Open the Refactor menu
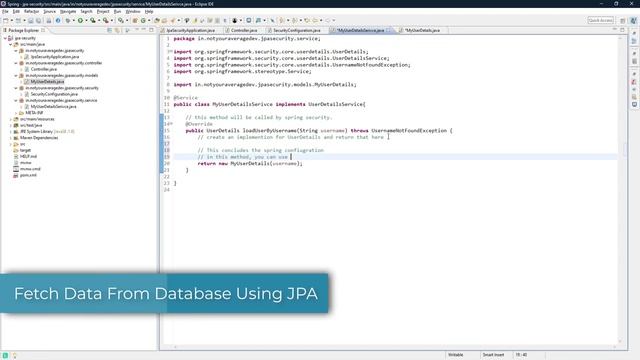Image resolution: width=640 pixels, height=360 pixels. click(x=31, y=11)
